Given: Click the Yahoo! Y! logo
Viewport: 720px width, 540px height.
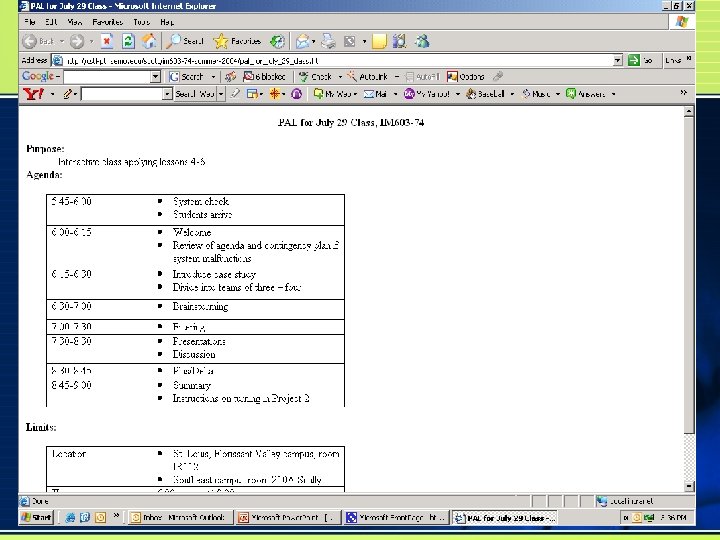Looking at the screenshot, I should 34,94.
